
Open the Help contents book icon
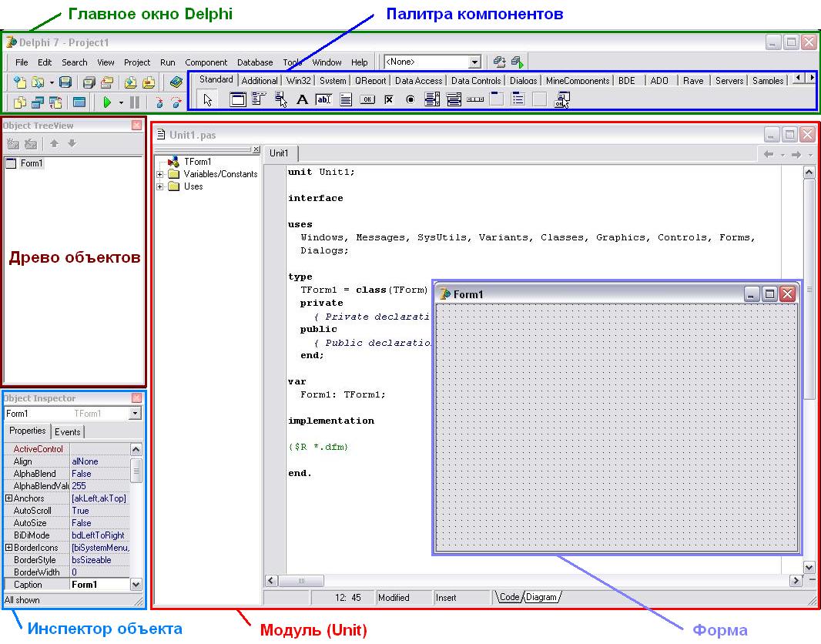(x=176, y=82)
